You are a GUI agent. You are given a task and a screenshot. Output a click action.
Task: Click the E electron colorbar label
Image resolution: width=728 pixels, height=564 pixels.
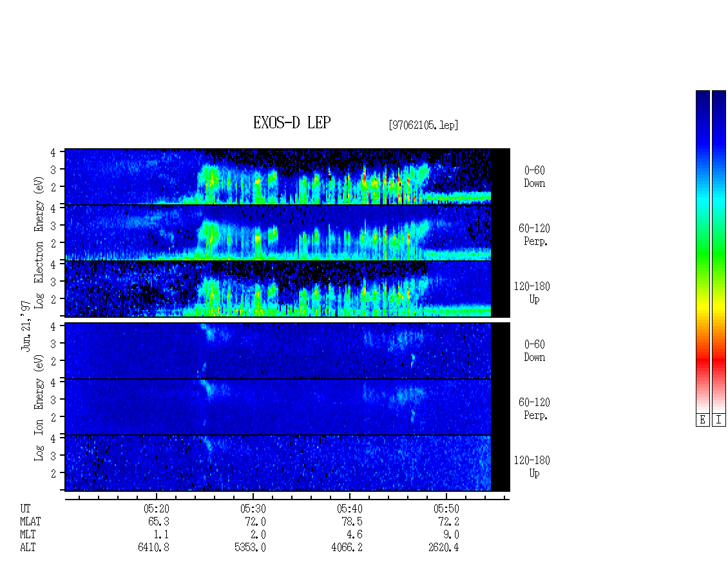pyautogui.click(x=702, y=420)
